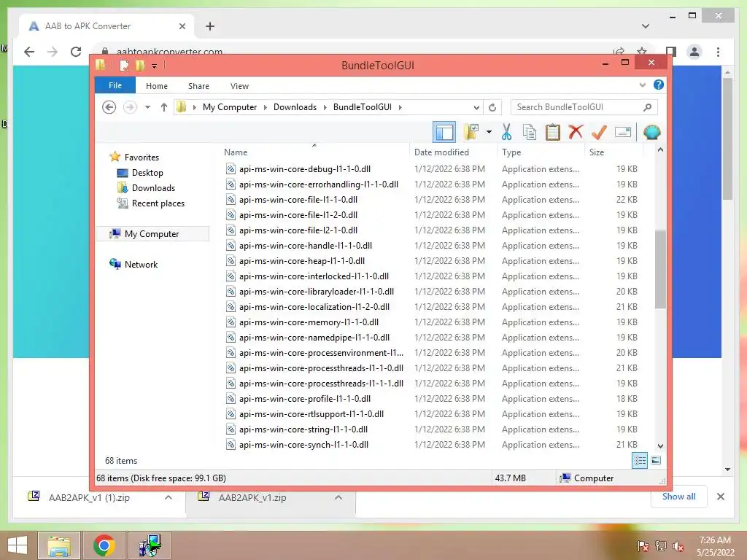Image resolution: width=747 pixels, height=560 pixels.
Task: Click the quick access Properties icon in title bar
Action: point(124,65)
